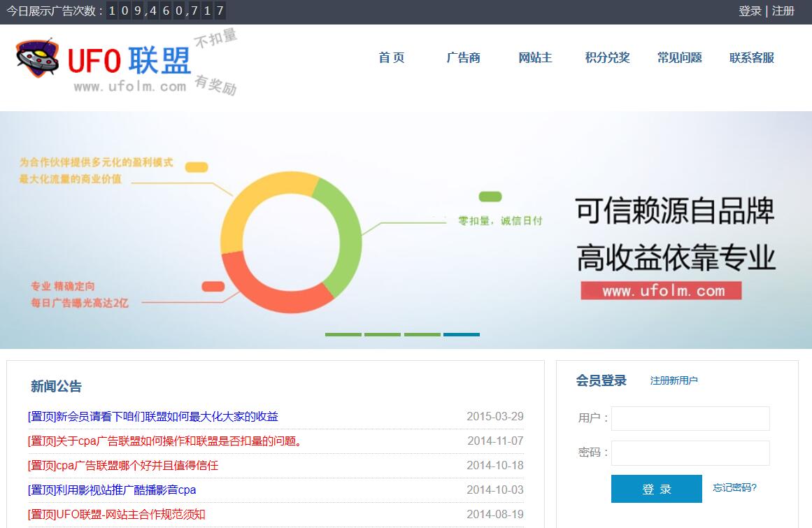Viewport: 812px width, 528px height.
Task: Open the 首页 navigation item
Action: click(x=392, y=58)
